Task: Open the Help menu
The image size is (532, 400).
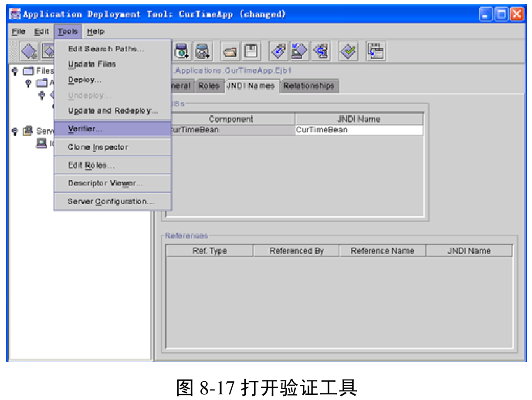Action: (x=95, y=32)
